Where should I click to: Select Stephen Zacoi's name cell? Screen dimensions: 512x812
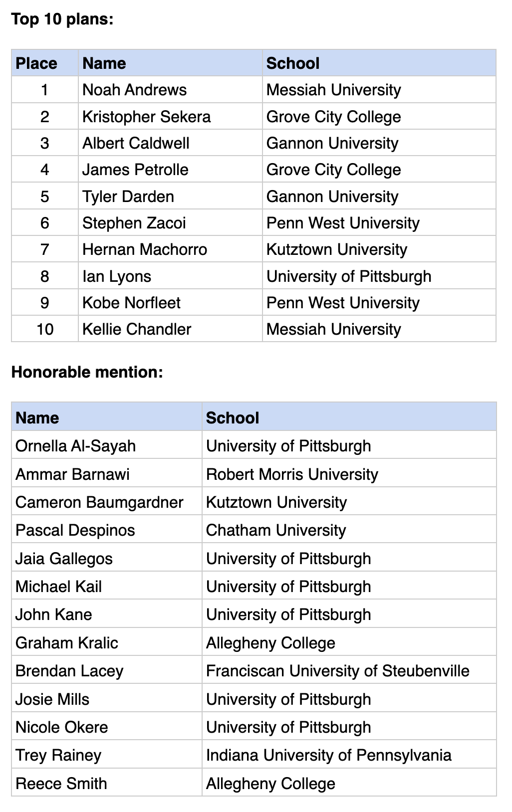point(134,223)
